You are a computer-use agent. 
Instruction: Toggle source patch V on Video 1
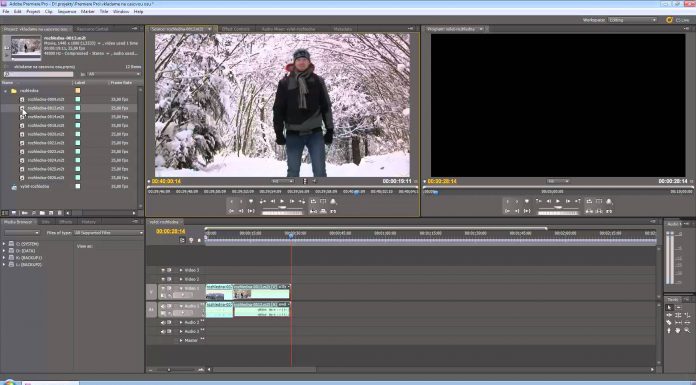(151, 292)
